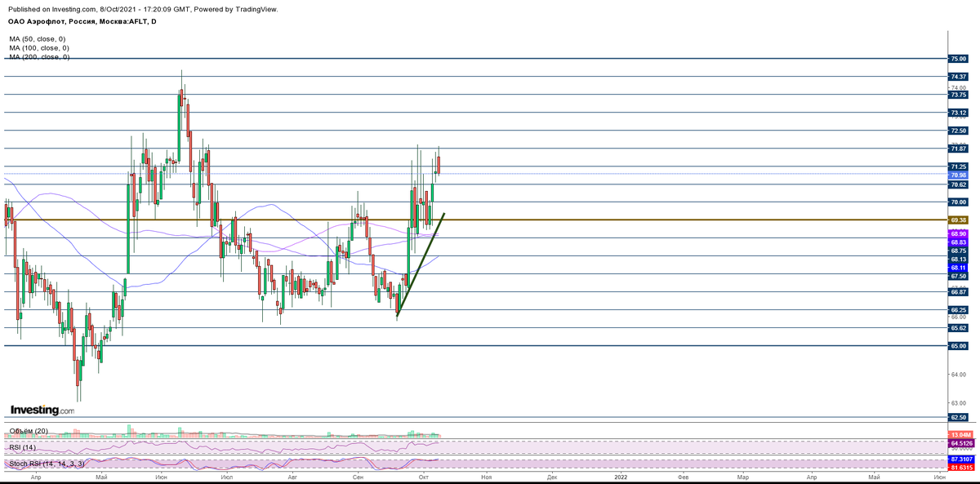Click the 13.94M volume value tag
This screenshot has height=484, width=980.
coord(960,435)
